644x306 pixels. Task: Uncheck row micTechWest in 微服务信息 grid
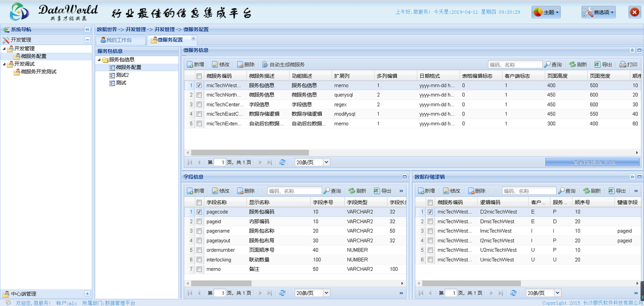(199, 85)
